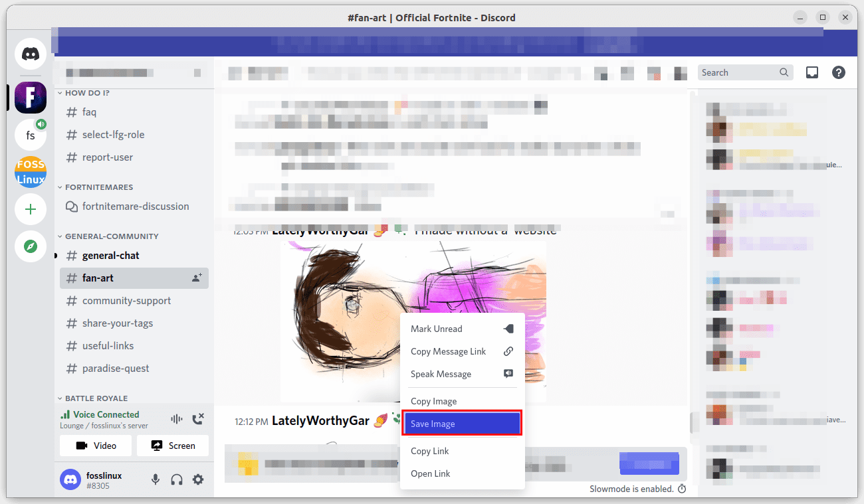This screenshot has width=864, height=504.
Task: Select Copy Image in context menu
Action: [462, 401]
